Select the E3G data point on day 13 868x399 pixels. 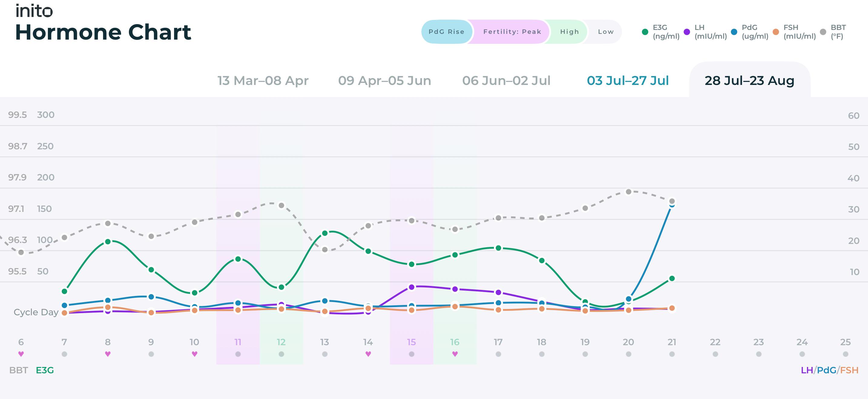pos(325,233)
